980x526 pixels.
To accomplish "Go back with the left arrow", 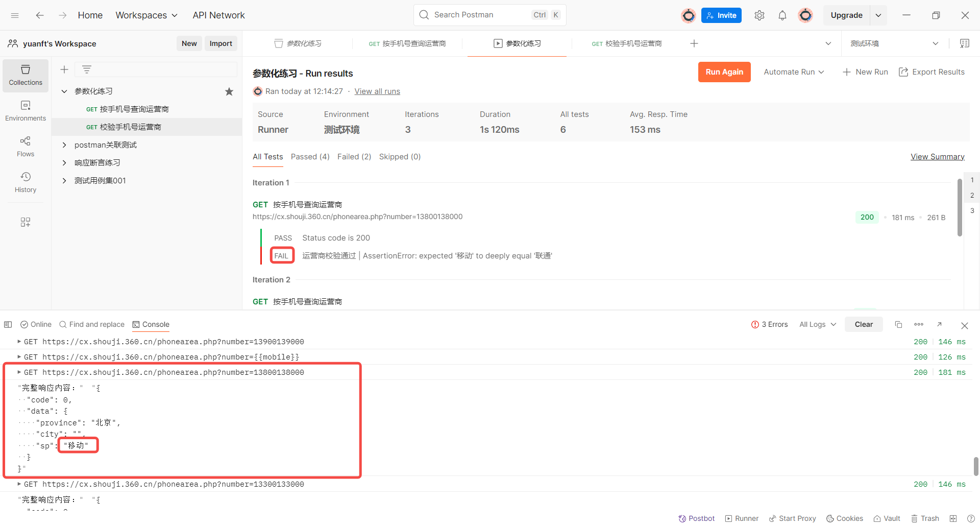I will pyautogui.click(x=40, y=15).
